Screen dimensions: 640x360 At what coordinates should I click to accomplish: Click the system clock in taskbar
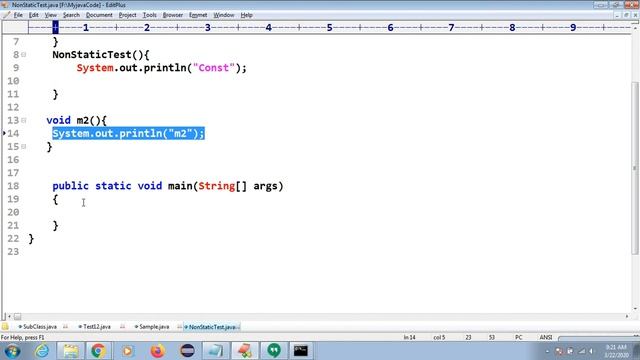616,351
